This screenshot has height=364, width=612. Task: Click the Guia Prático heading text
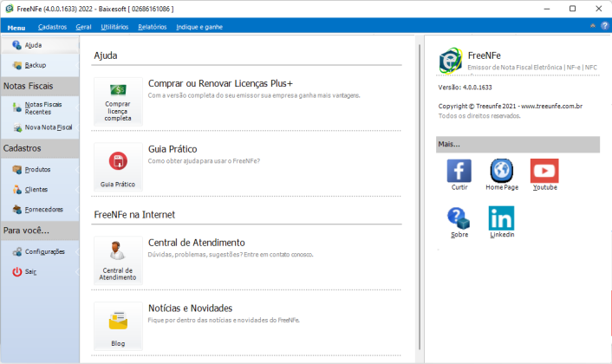(173, 149)
